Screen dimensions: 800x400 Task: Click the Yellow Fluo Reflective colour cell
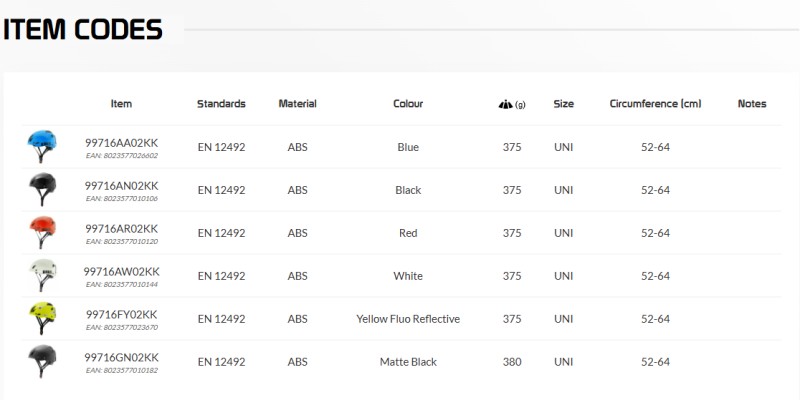pos(408,319)
